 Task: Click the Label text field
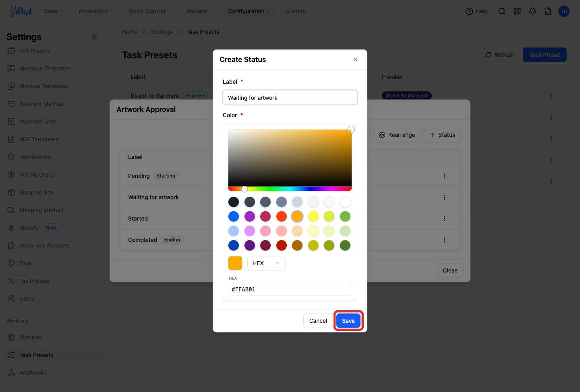point(290,98)
